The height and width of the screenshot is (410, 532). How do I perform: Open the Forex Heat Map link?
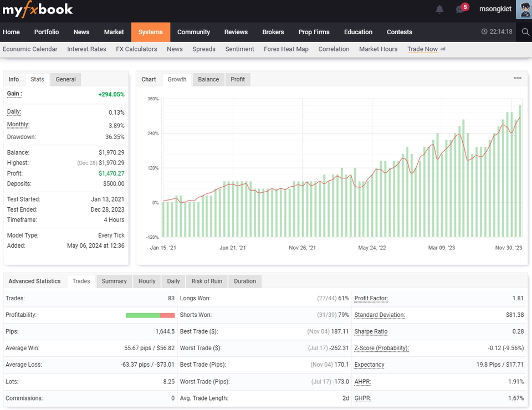click(286, 49)
